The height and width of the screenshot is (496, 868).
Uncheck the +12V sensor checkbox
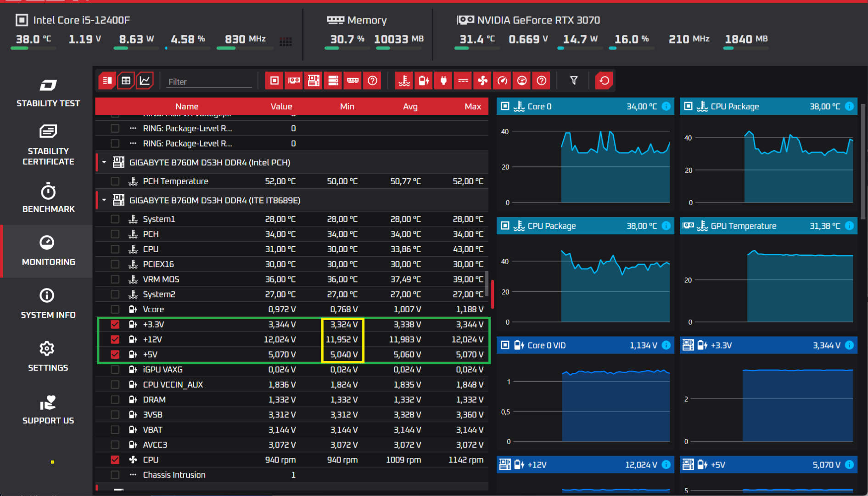pos(115,339)
